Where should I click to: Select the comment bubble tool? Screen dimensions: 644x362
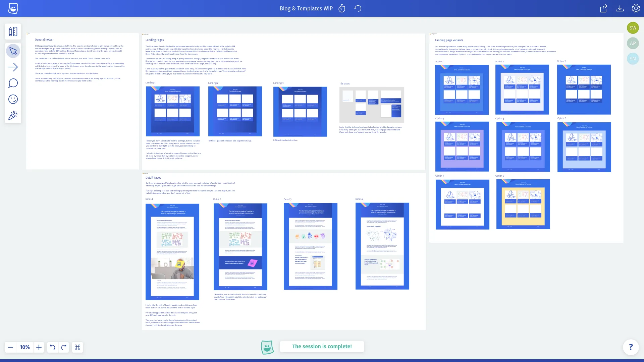(13, 83)
